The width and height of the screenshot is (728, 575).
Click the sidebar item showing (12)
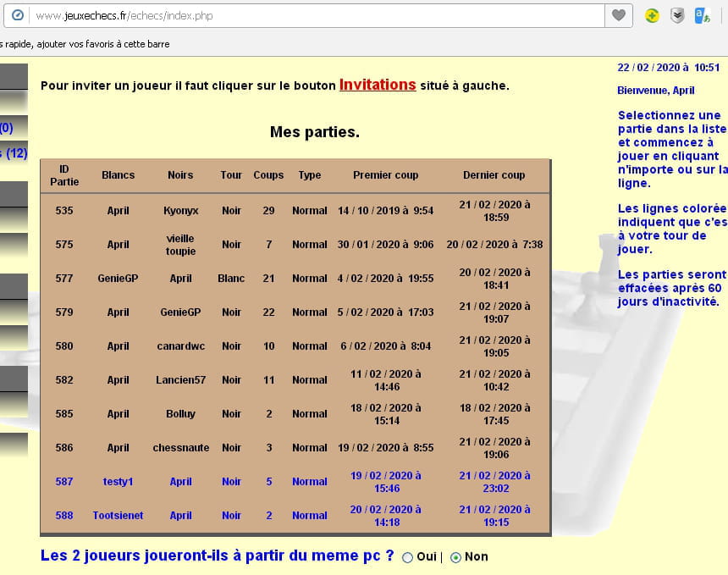point(14,153)
